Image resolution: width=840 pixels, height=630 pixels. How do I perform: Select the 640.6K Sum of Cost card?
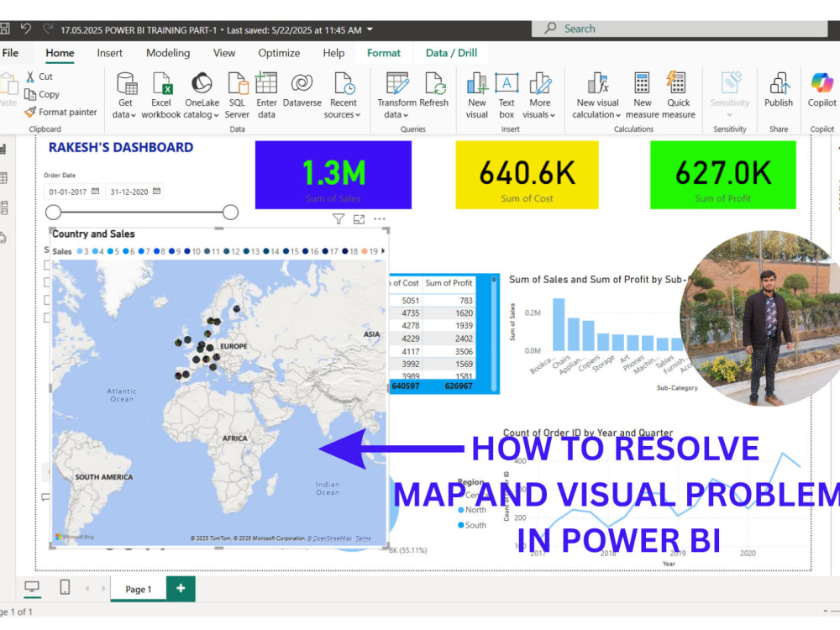[x=528, y=176]
